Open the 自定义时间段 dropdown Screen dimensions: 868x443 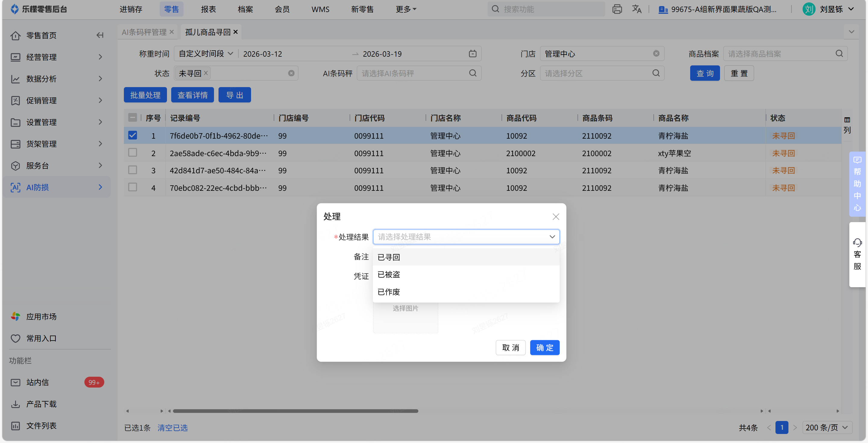(x=206, y=54)
